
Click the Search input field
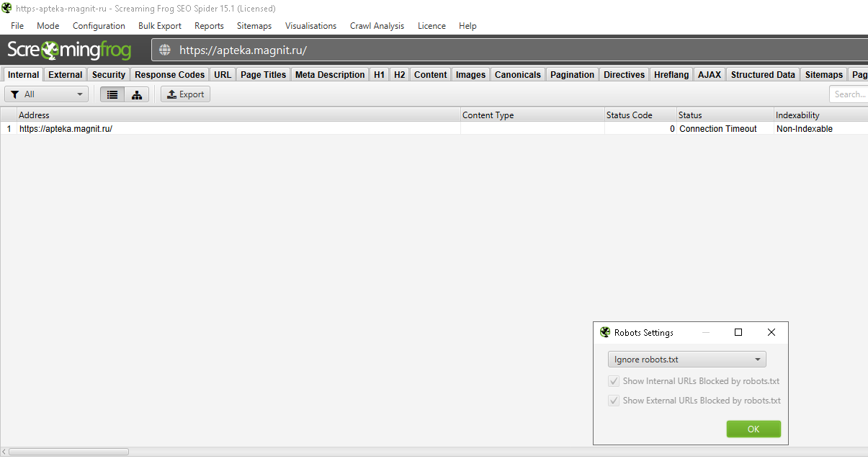[849, 94]
